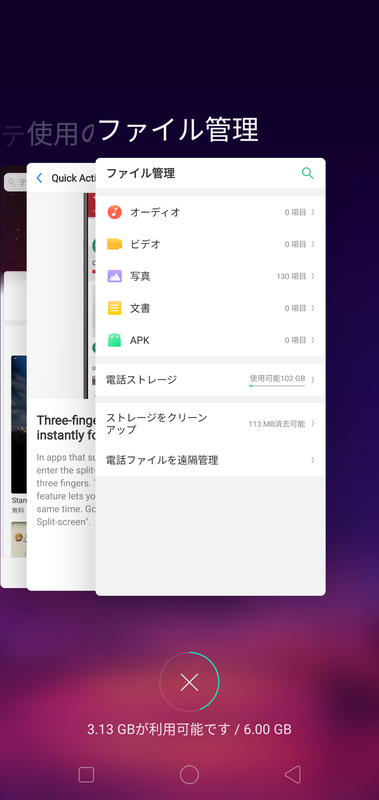Select the 文書 label
379x800 pixels.
[140, 308]
